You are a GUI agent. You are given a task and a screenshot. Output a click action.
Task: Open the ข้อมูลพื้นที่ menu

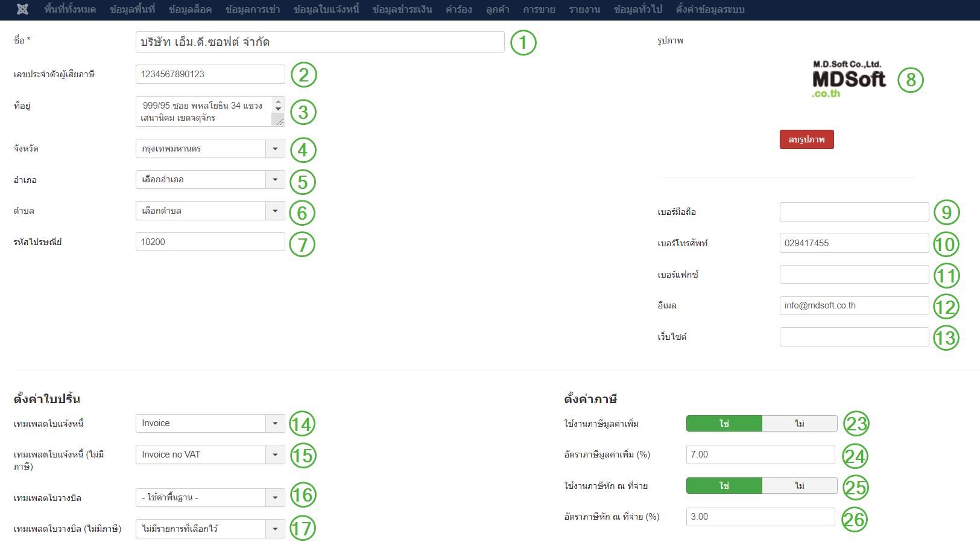[132, 9]
